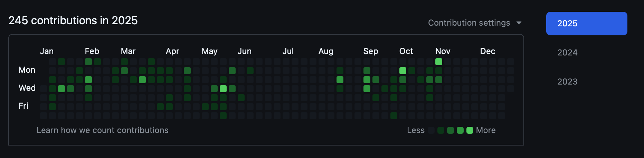
Task: Click the green Saturday cell in May
Action: pyautogui.click(x=223, y=116)
